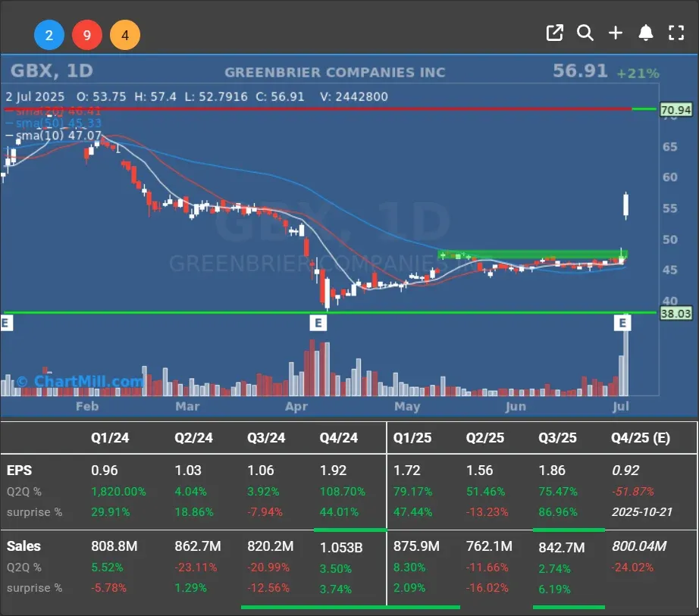Viewport: 699px width, 616px height.
Task: Click the GBX, 1D ticker title
Action: point(52,70)
